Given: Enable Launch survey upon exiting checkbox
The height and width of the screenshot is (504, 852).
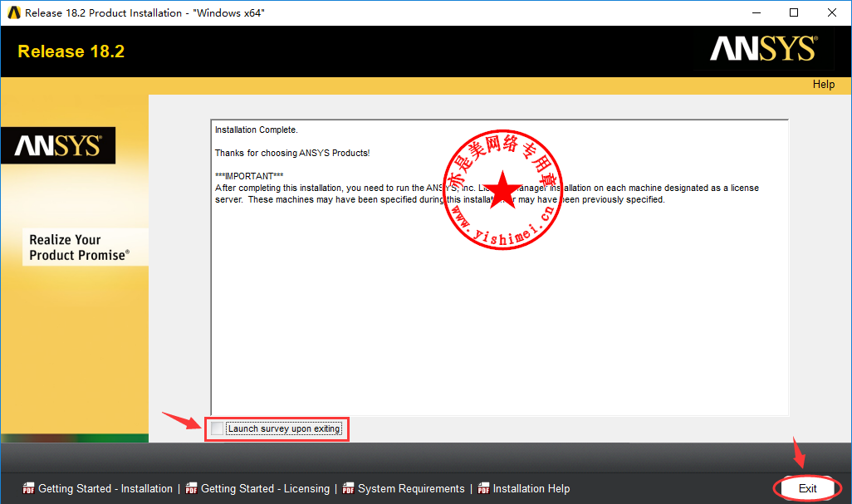Looking at the screenshot, I should click(x=218, y=428).
